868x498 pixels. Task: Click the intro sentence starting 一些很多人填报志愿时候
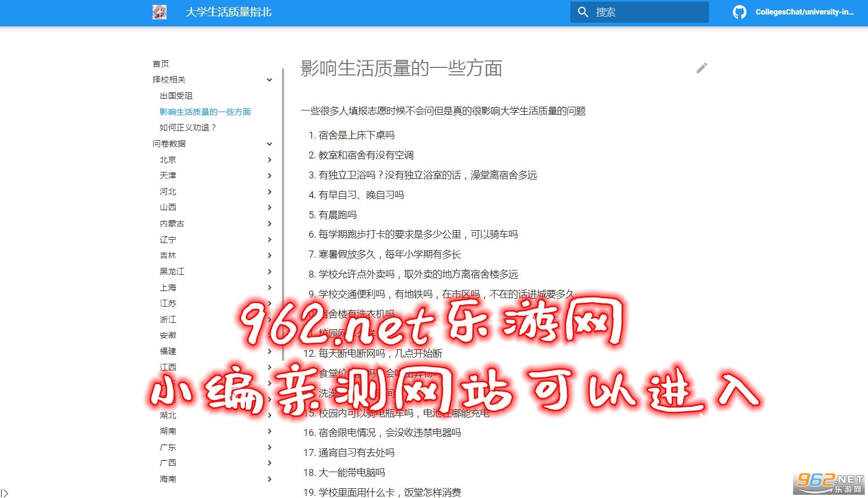click(x=443, y=111)
